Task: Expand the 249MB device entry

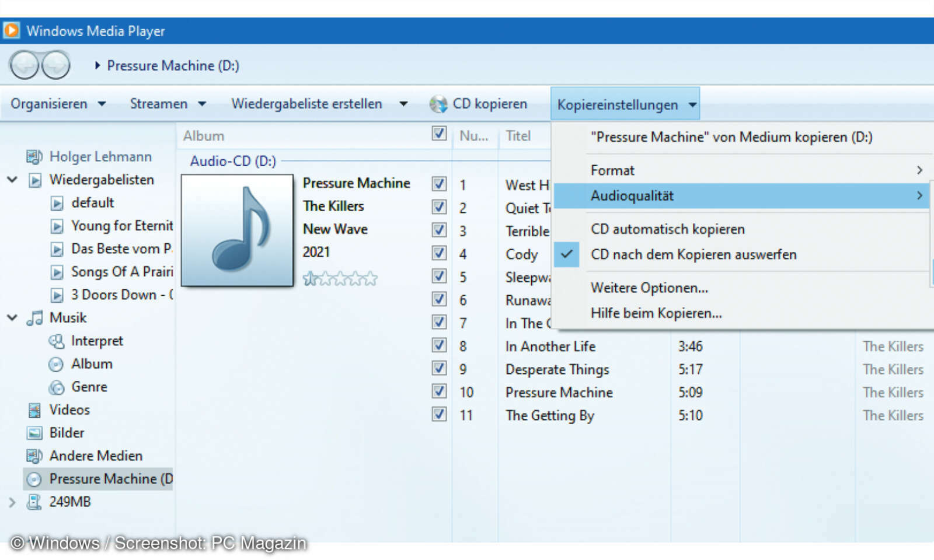Action: (x=12, y=502)
